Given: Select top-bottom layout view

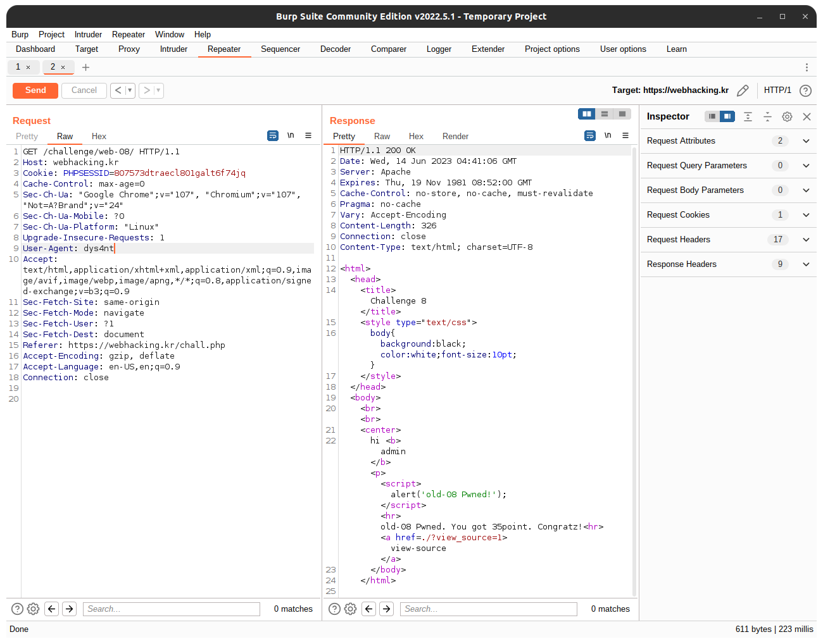Looking at the screenshot, I should click(x=605, y=114).
